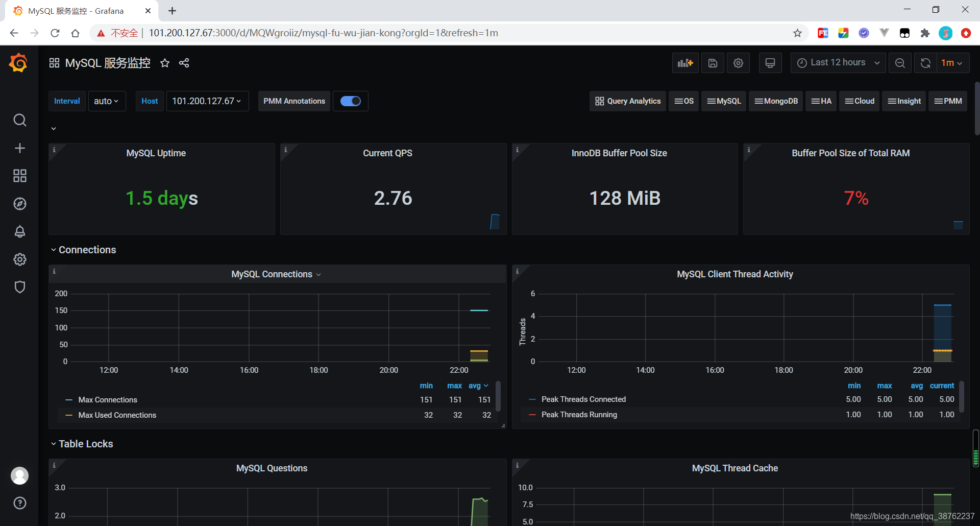980x526 pixels.
Task: Open dashboard settings gear in top bar
Action: pos(738,63)
